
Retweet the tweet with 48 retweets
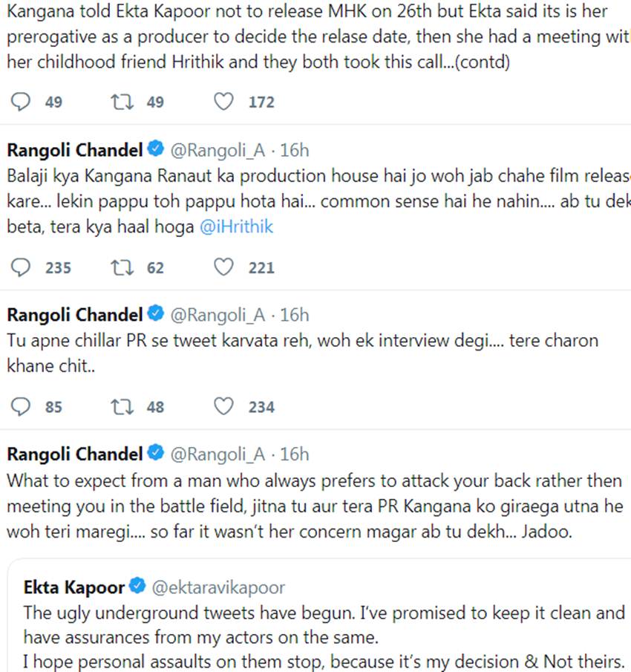point(122,406)
